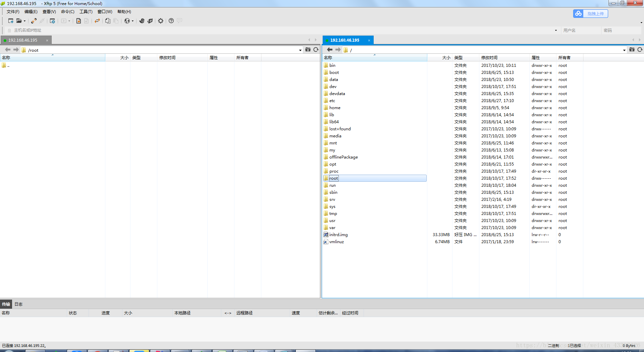Image resolution: width=644 pixels, height=352 pixels.
Task: Click the new folder icon in left pane
Action: point(308,50)
